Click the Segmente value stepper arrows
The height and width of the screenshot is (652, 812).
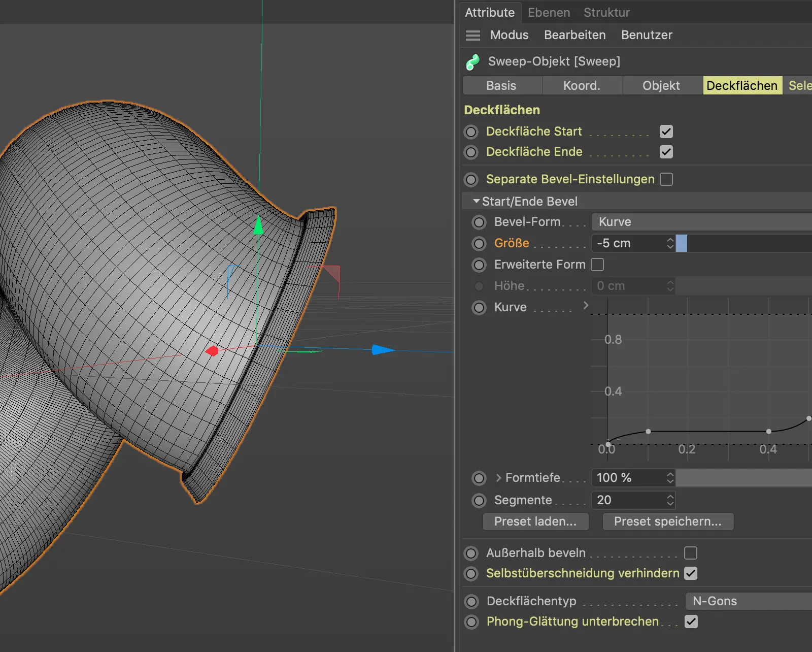pyautogui.click(x=670, y=500)
